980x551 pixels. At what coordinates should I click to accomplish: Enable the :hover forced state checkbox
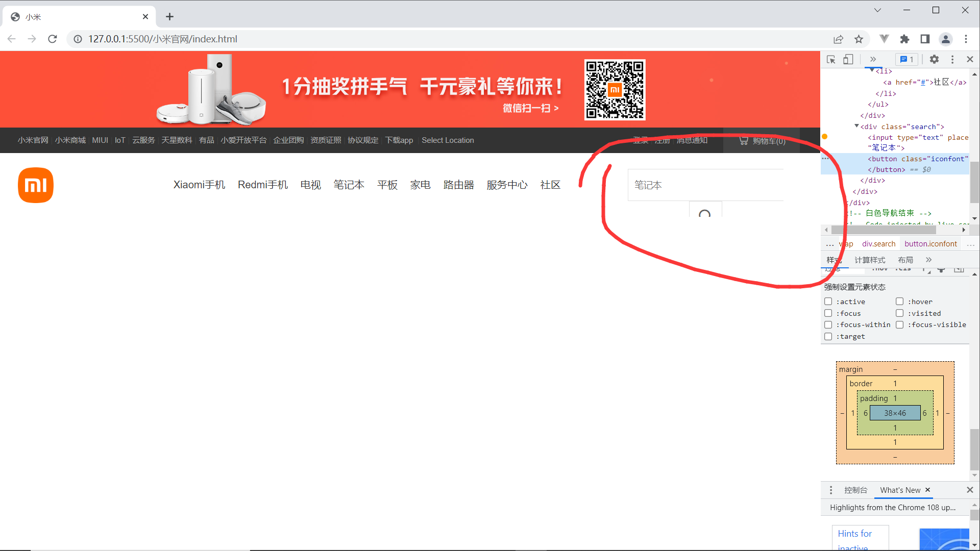(899, 302)
